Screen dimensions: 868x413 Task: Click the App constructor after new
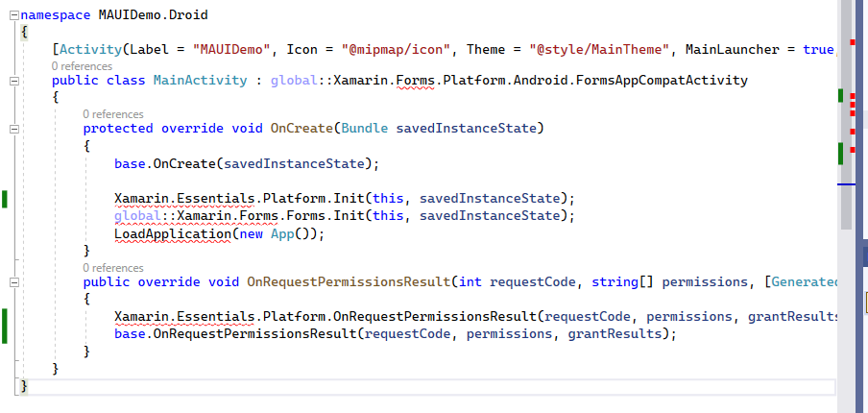coord(282,233)
